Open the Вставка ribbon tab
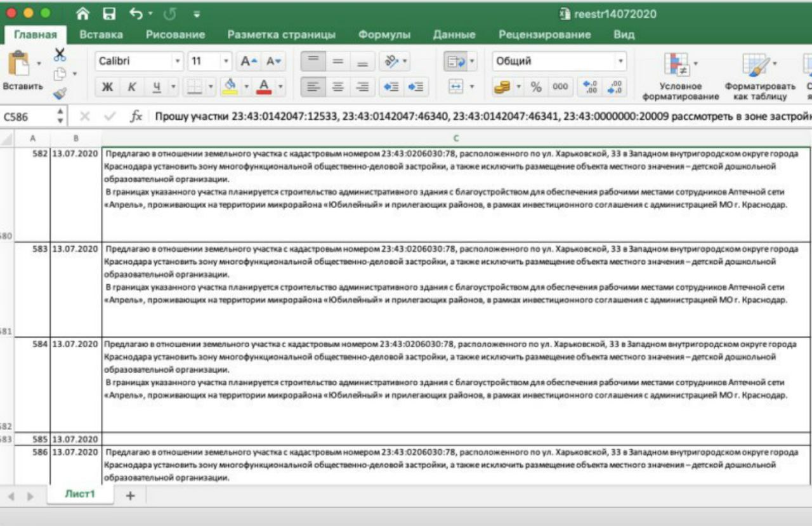Viewport: 812px width, 526px height. [101, 35]
